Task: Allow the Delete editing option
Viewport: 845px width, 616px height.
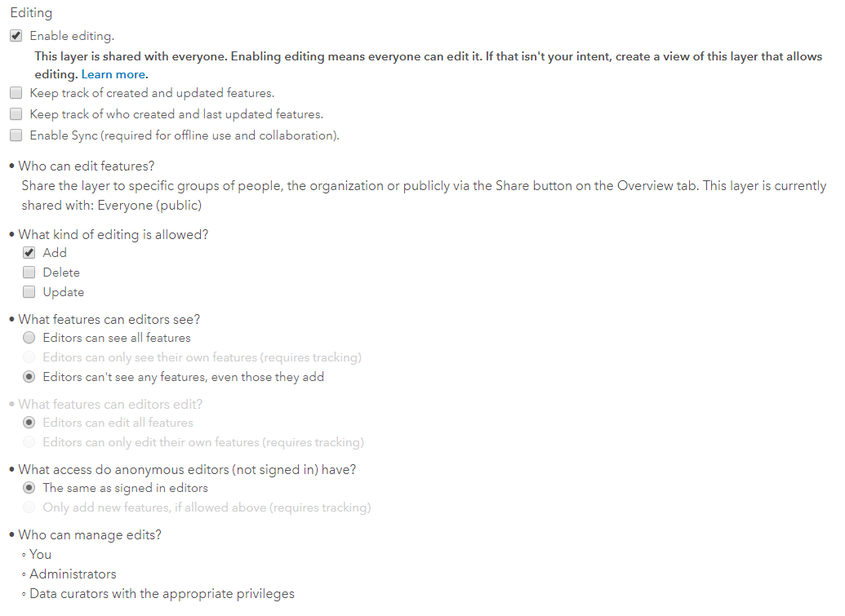Action: tap(29, 273)
